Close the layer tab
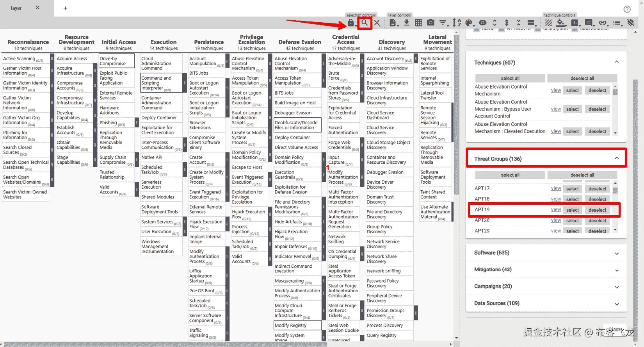Viewport: 644px width, 347px height. coord(37,7)
